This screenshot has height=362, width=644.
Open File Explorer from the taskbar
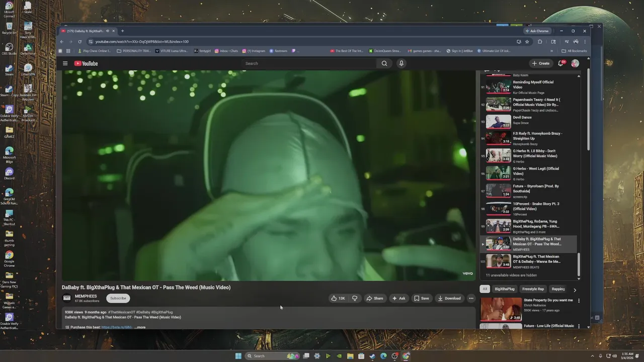pos(350,356)
